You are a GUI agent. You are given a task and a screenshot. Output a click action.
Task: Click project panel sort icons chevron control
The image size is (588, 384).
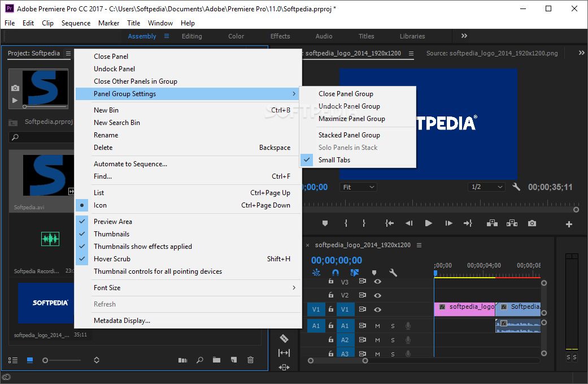[x=97, y=360]
